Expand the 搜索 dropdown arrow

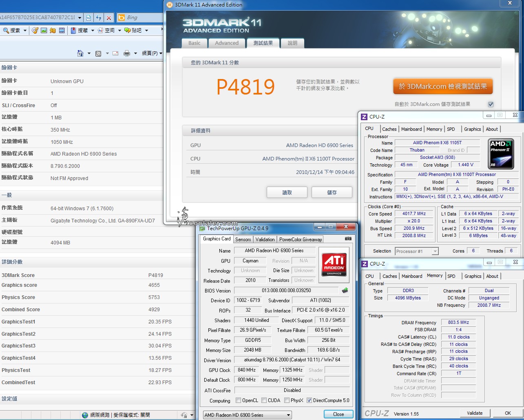coord(25,31)
